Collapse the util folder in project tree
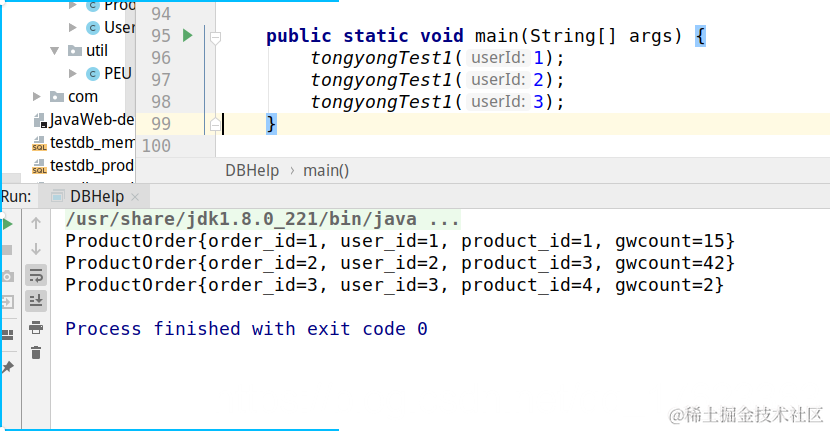 coord(55,51)
